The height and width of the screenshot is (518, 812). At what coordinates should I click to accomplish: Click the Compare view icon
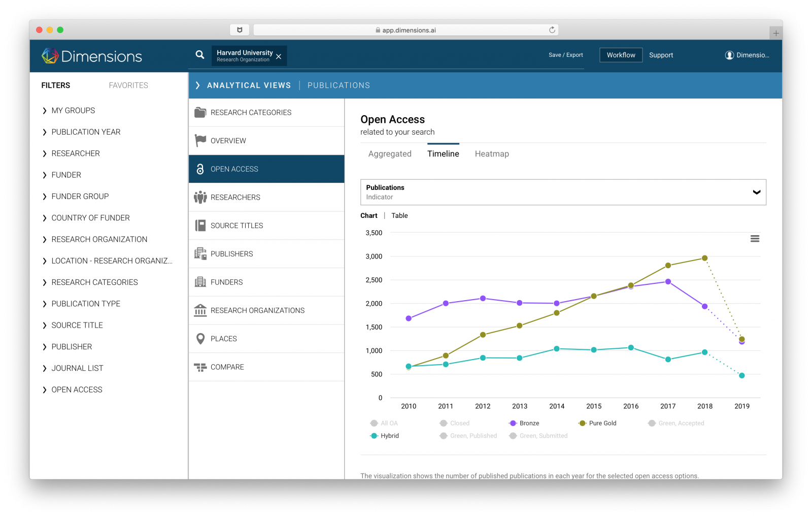[x=200, y=367]
